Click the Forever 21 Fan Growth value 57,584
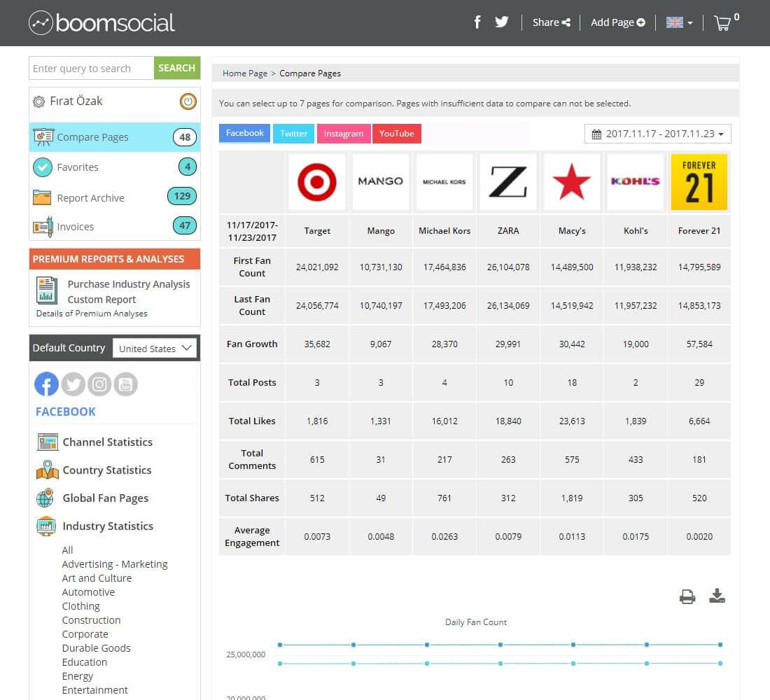Viewport: 770px width, 700px height. (x=699, y=344)
